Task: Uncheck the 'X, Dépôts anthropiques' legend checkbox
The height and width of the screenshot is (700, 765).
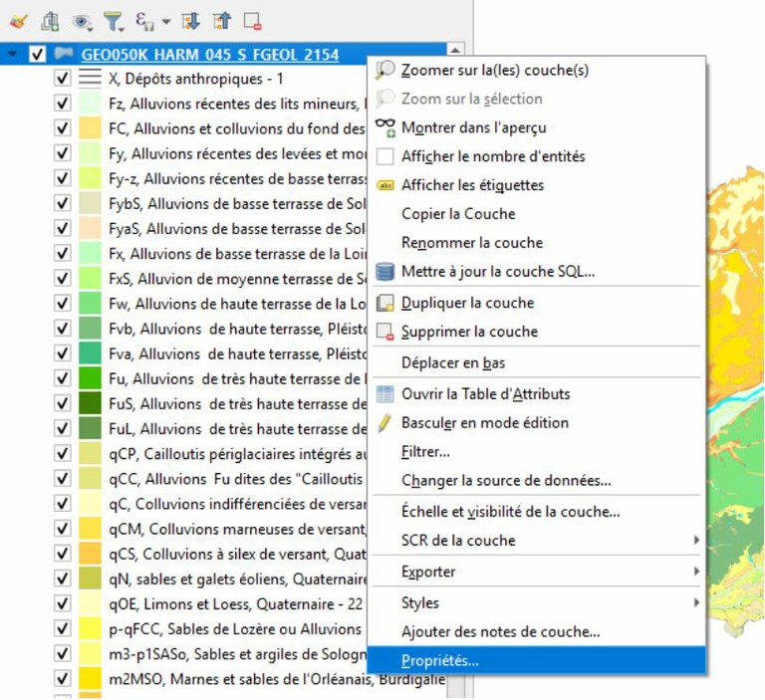Action: tap(63, 78)
